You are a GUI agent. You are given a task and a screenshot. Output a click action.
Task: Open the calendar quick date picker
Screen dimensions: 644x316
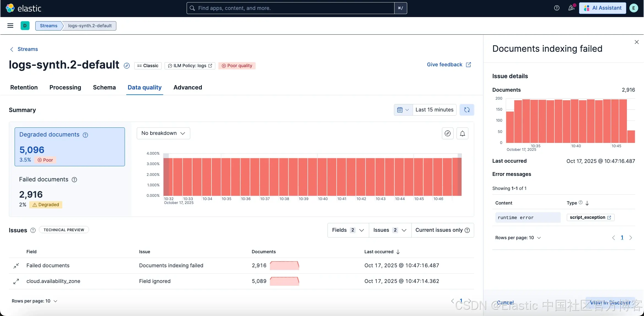coord(403,110)
